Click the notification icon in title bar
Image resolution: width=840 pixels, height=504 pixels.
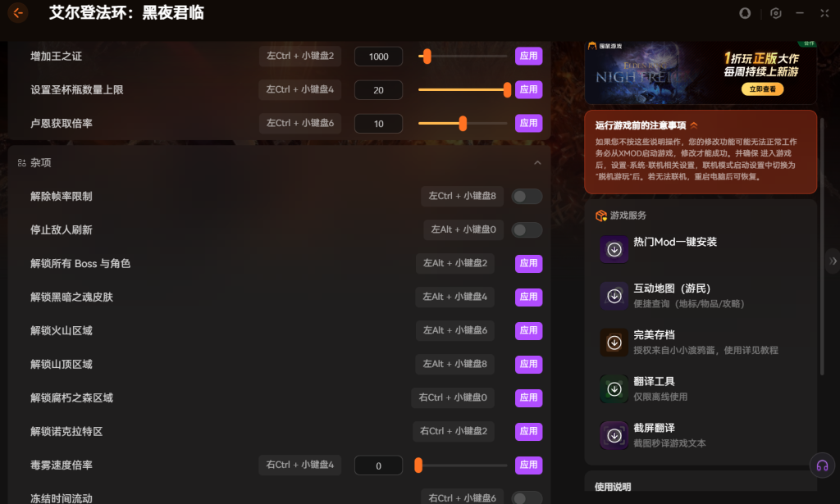click(745, 13)
